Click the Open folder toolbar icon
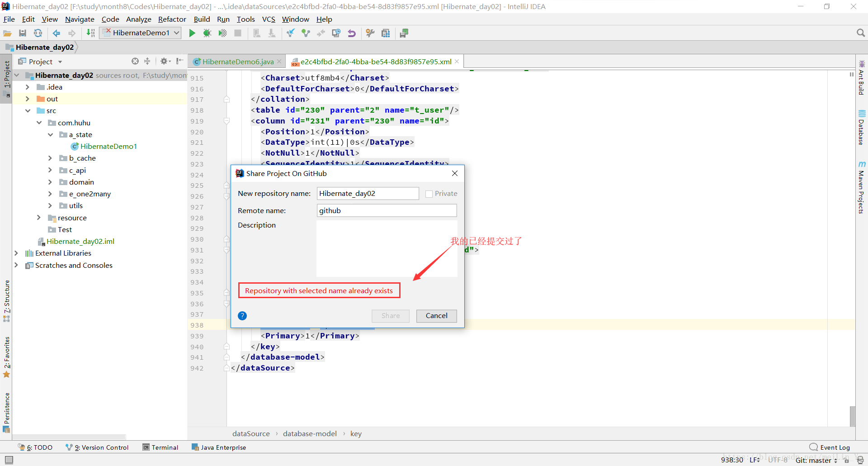 [7, 33]
